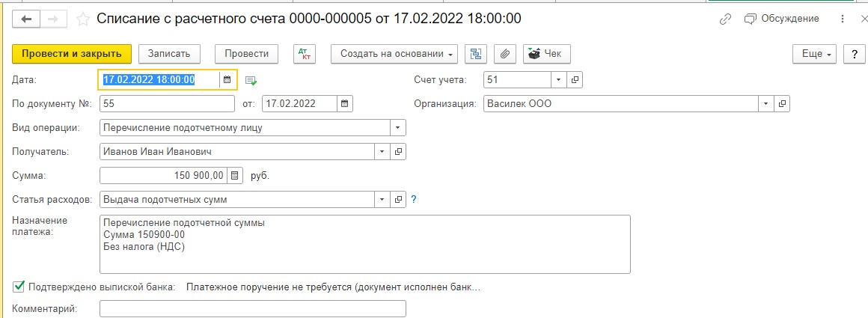Click the Чек receipt button
This screenshot has width=868, height=318.
[546, 54]
